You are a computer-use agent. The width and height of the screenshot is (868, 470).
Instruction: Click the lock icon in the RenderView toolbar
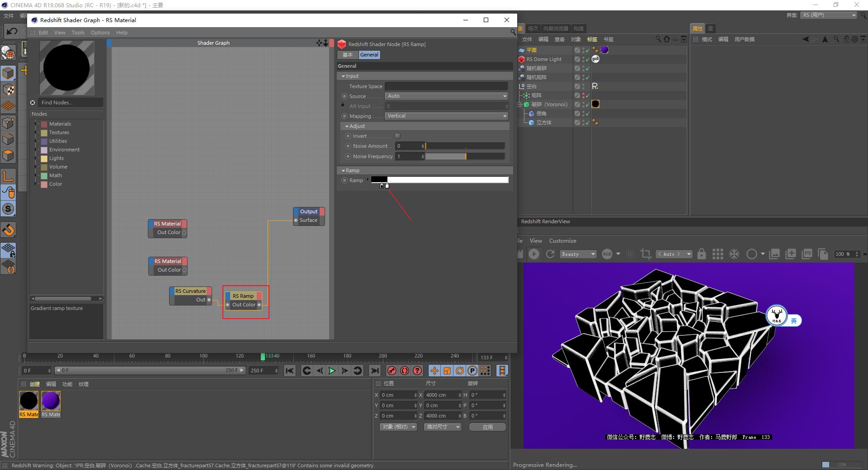(x=701, y=254)
